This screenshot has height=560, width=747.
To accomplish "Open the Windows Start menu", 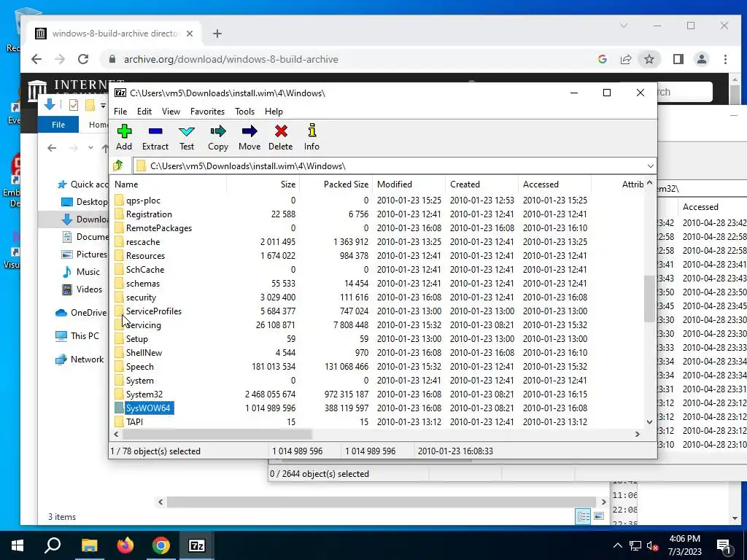I will (x=18, y=545).
